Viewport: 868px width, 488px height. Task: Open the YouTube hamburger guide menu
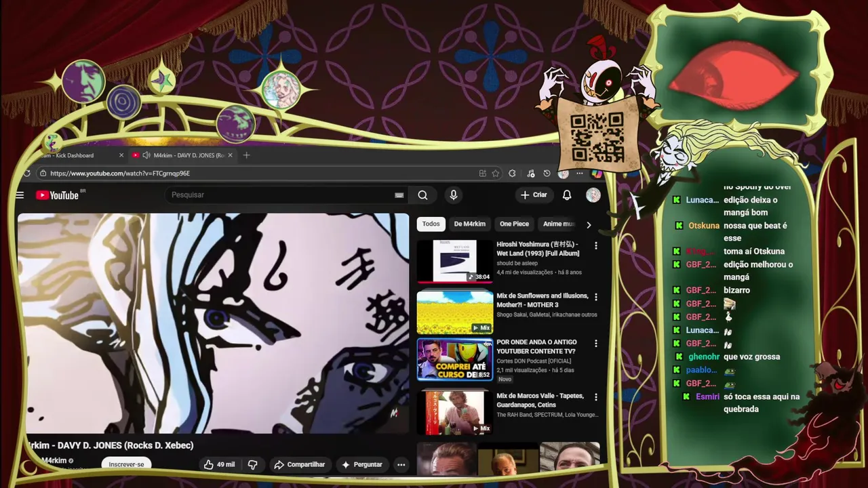(x=20, y=195)
